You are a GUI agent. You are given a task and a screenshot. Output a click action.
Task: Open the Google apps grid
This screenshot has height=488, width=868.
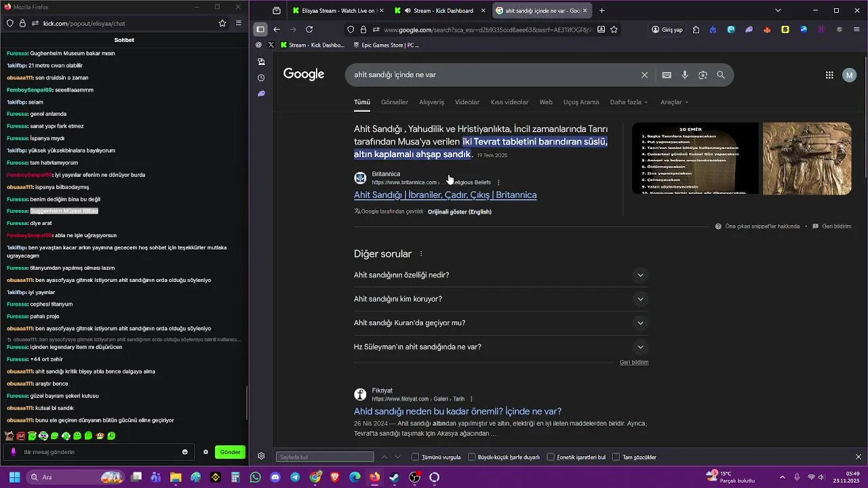(829, 75)
